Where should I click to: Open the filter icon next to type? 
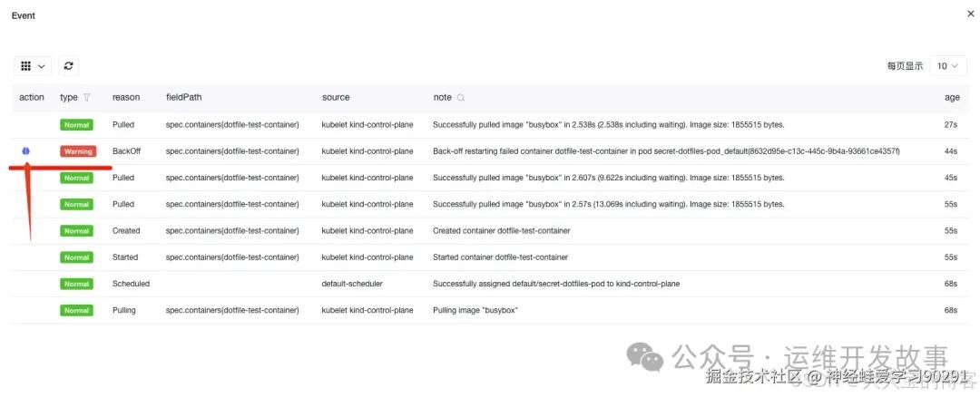(x=87, y=97)
